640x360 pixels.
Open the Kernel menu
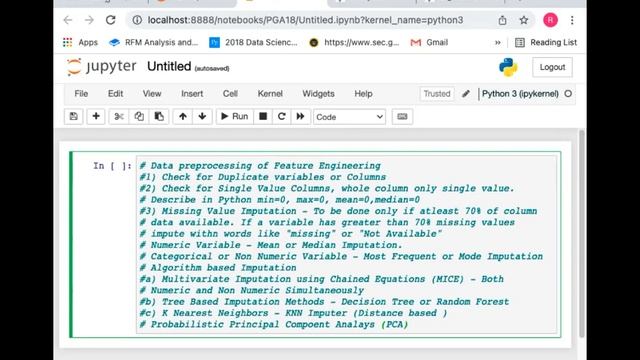(x=270, y=94)
